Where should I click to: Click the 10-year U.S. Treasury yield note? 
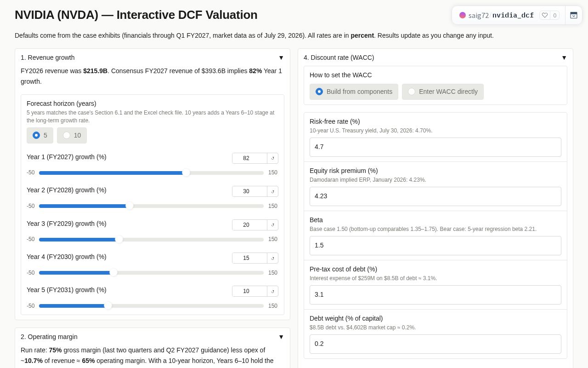[371, 131]
